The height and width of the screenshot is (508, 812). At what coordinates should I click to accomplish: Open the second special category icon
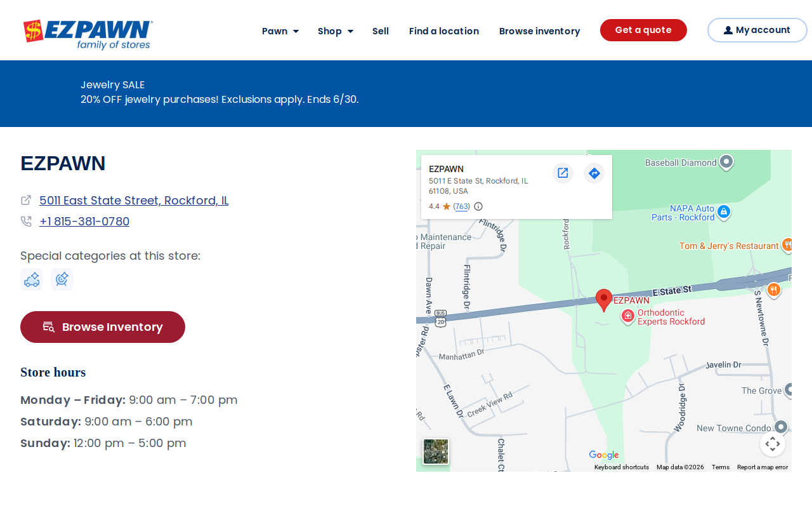[x=62, y=279]
